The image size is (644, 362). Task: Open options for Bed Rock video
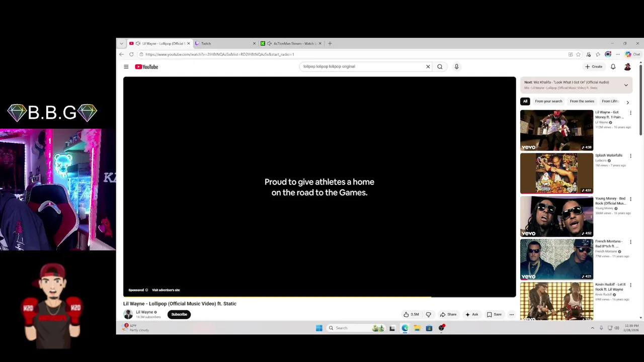(x=630, y=199)
